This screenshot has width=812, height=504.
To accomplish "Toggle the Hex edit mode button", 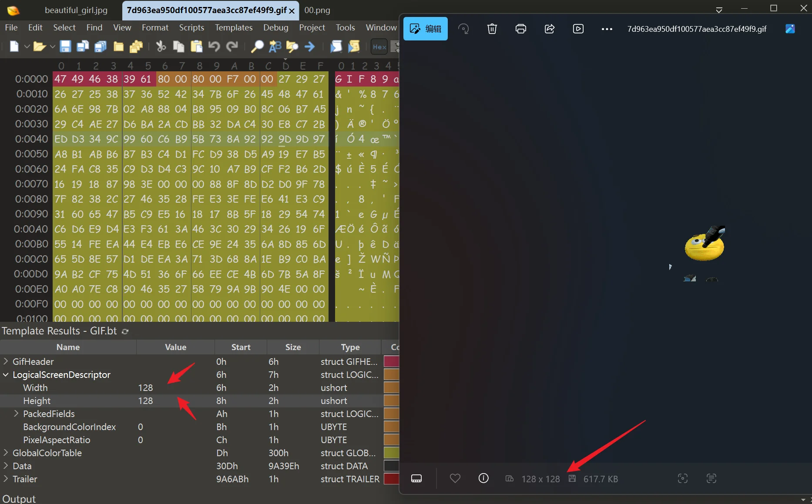I will click(x=379, y=47).
